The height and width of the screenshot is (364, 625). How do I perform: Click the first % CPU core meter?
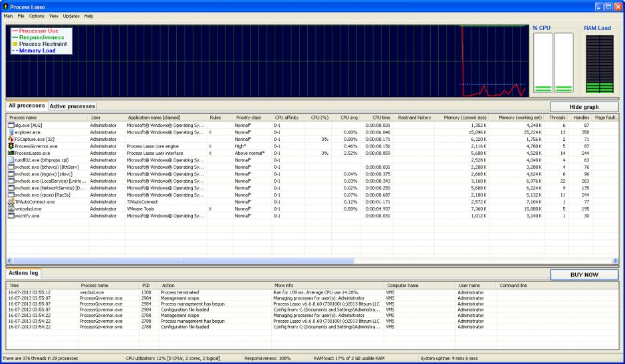point(543,63)
